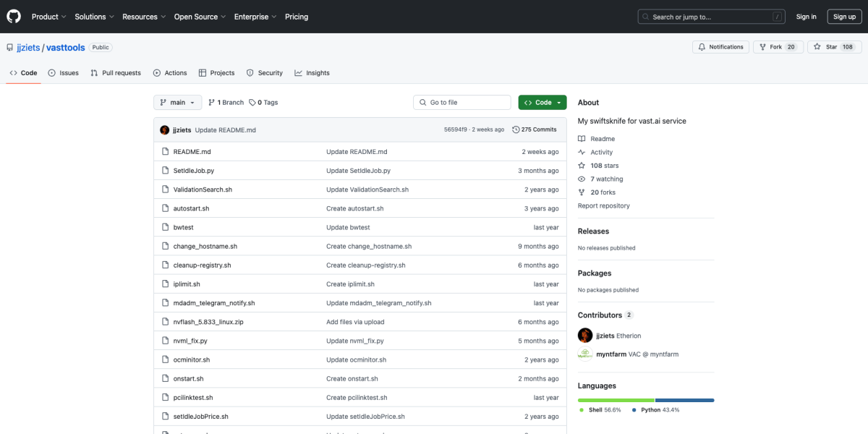Click the Shell language bar segment
The image size is (868, 434).
click(616, 400)
